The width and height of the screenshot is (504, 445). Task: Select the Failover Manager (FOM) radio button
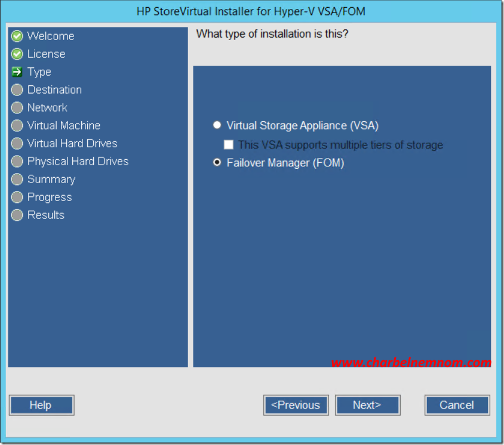pos(217,162)
